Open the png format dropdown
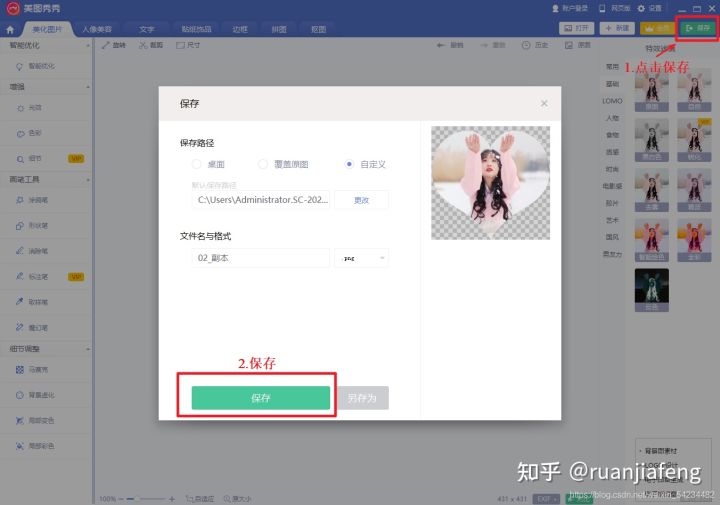This screenshot has height=505, width=720. 361,258
